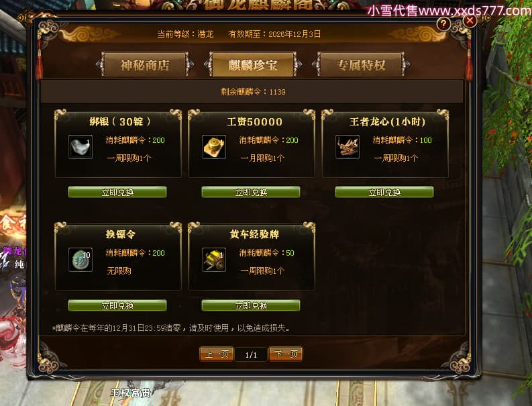Click 立即兑换 under 工资50000

pos(251,192)
